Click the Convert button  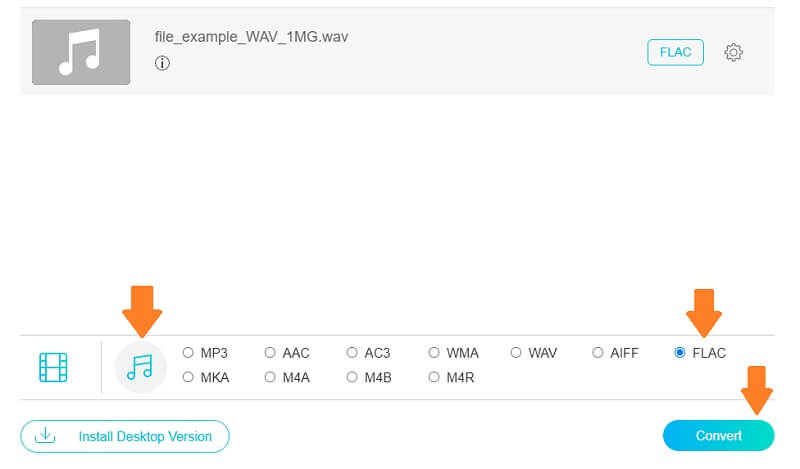[x=718, y=436]
